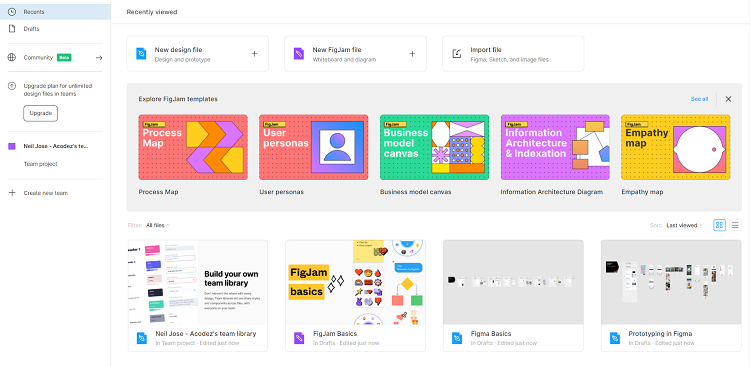Viewport: 750px width, 367px height.
Task: Click New design file card
Action: pos(198,54)
